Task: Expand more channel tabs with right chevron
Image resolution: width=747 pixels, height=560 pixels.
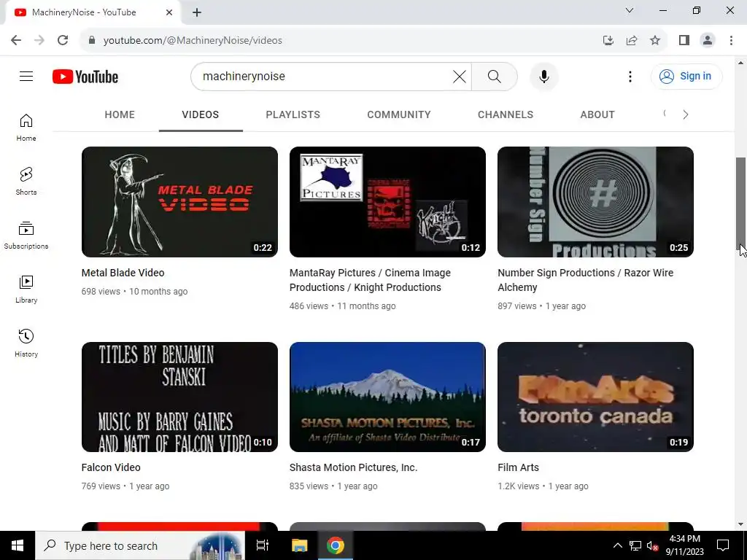Action: [685, 114]
